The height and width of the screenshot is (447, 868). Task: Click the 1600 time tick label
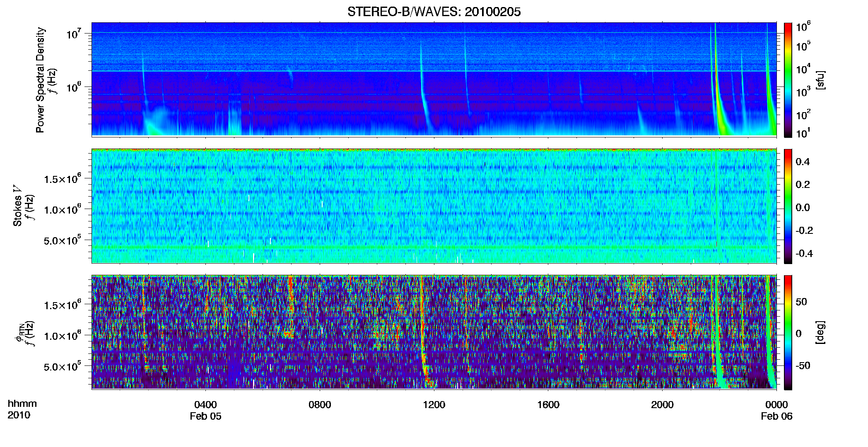coord(548,404)
